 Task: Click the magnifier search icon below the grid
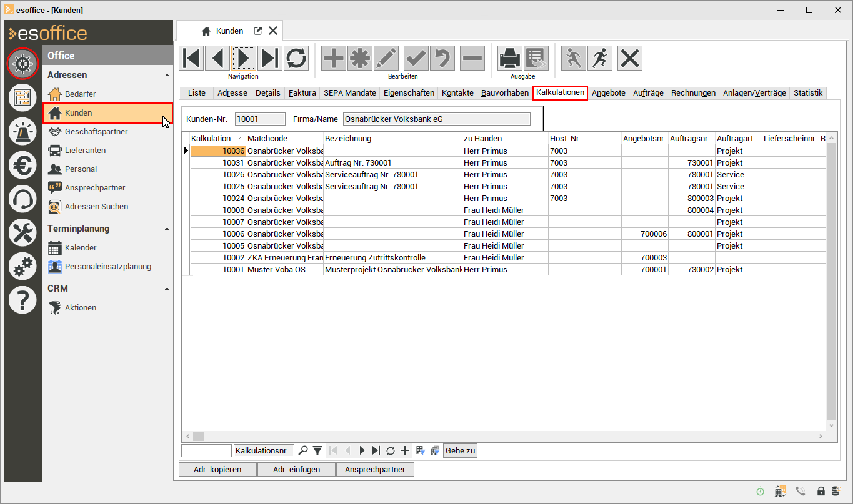point(303,450)
